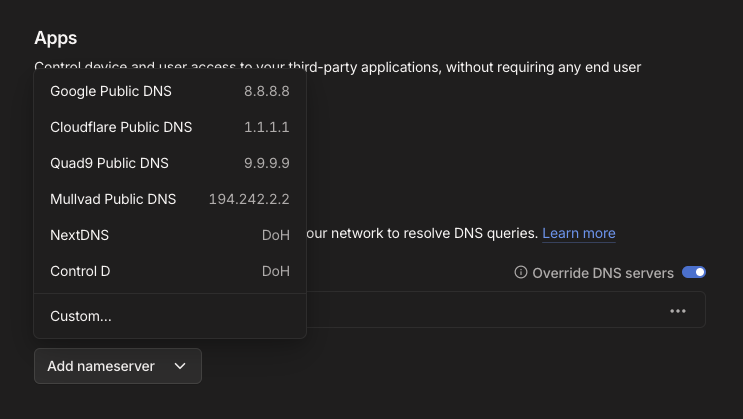Expand the chevron on Add nameserver
The height and width of the screenshot is (419, 743).
click(x=180, y=366)
